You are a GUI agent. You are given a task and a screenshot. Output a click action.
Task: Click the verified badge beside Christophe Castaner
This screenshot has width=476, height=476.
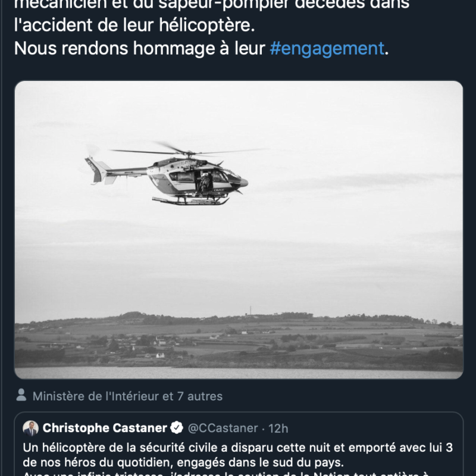[x=177, y=428]
